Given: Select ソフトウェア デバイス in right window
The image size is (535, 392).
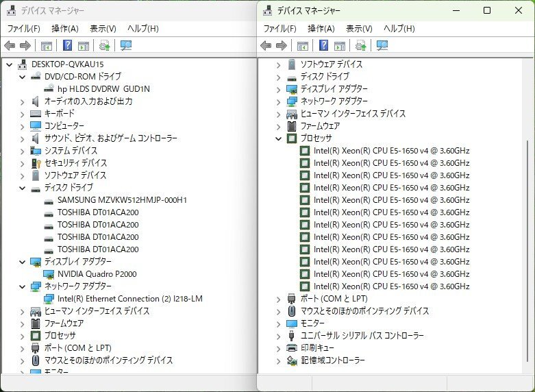Looking at the screenshot, I should pos(331,64).
